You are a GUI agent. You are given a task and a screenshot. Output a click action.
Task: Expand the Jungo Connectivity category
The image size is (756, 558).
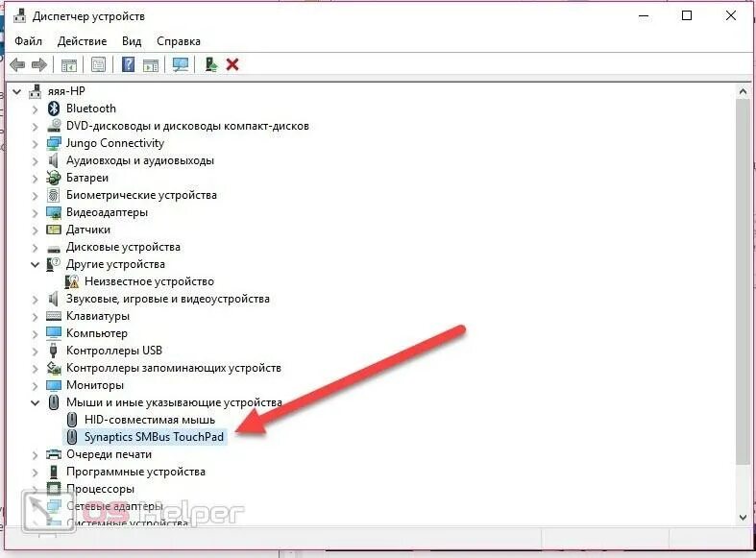(x=35, y=144)
